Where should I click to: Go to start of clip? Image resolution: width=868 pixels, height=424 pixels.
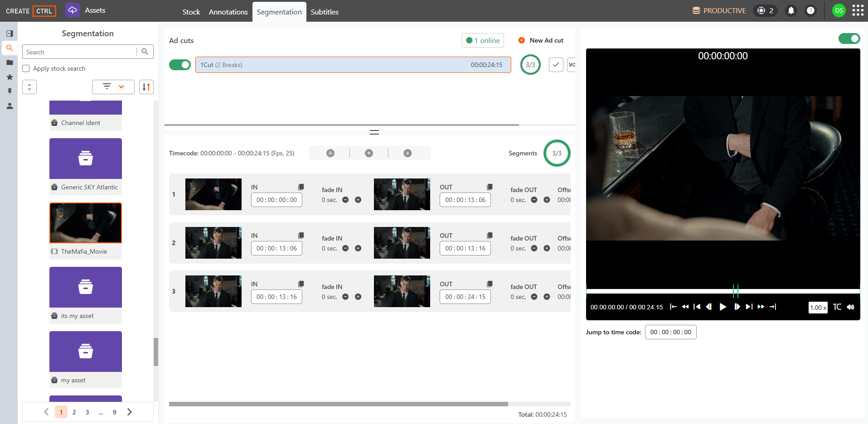[x=674, y=307]
